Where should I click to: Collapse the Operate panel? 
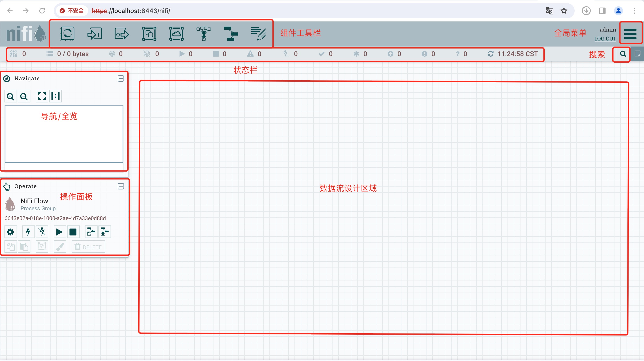[x=121, y=186]
